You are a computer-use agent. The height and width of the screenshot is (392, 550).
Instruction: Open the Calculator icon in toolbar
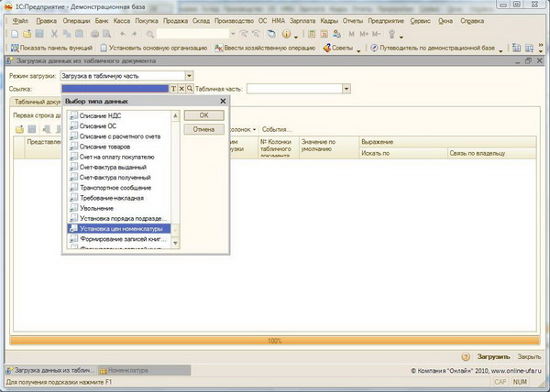(312, 34)
